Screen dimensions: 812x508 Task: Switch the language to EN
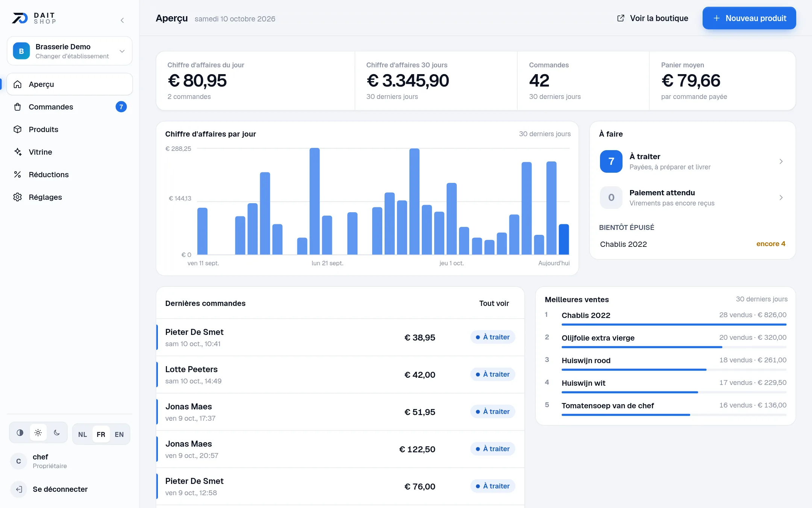point(119,434)
